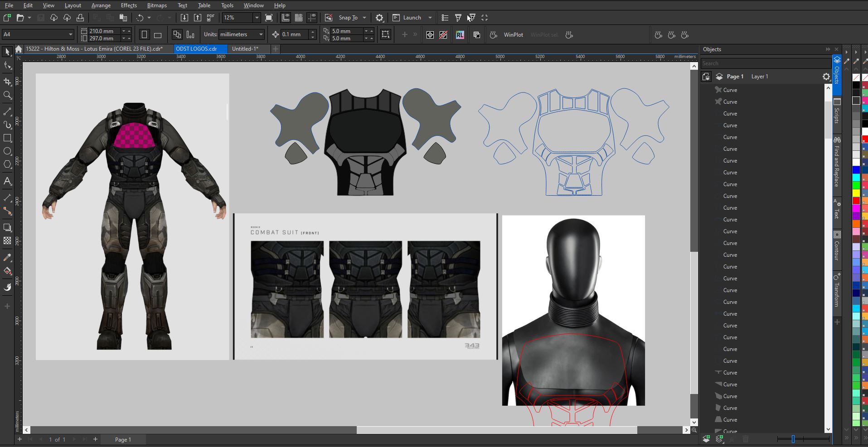Viewport: 868px width, 447px height.
Task: Toggle Treat All Objects as Filled
Action: click(386, 34)
